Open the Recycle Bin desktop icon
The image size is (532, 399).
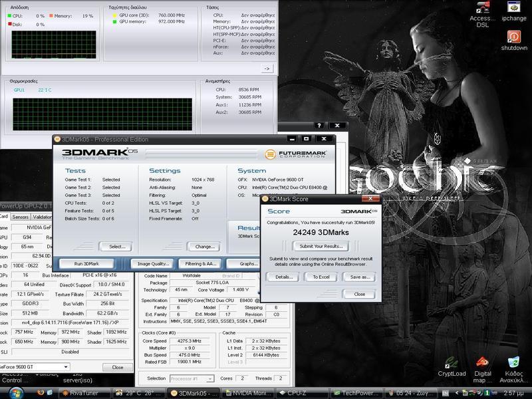[x=513, y=370]
